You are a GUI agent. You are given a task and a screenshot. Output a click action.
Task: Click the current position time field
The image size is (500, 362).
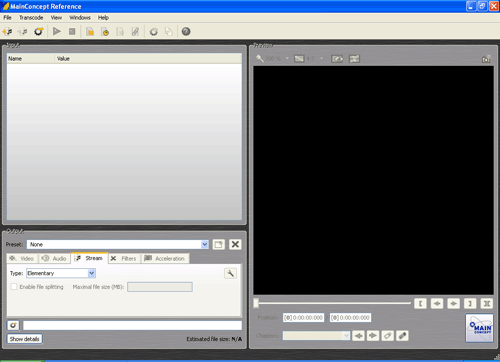pos(303,318)
